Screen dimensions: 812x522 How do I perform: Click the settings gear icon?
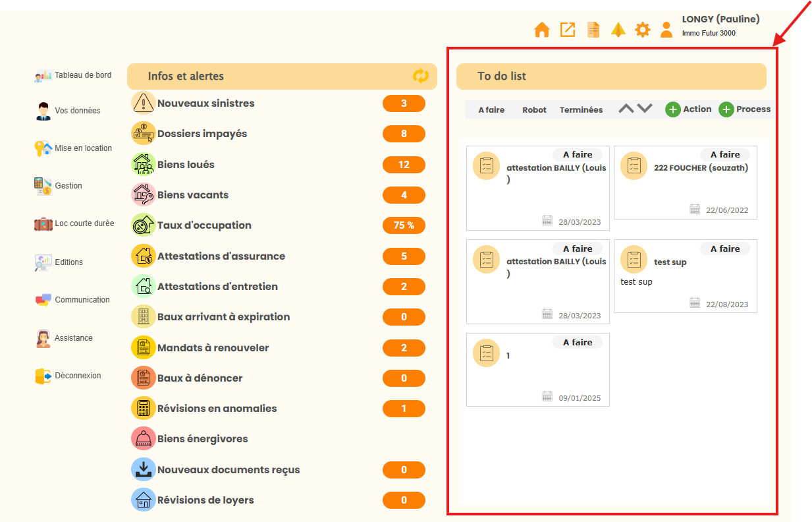642,30
